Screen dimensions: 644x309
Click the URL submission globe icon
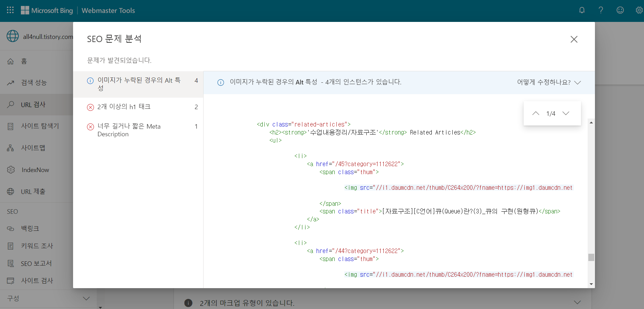(11, 192)
